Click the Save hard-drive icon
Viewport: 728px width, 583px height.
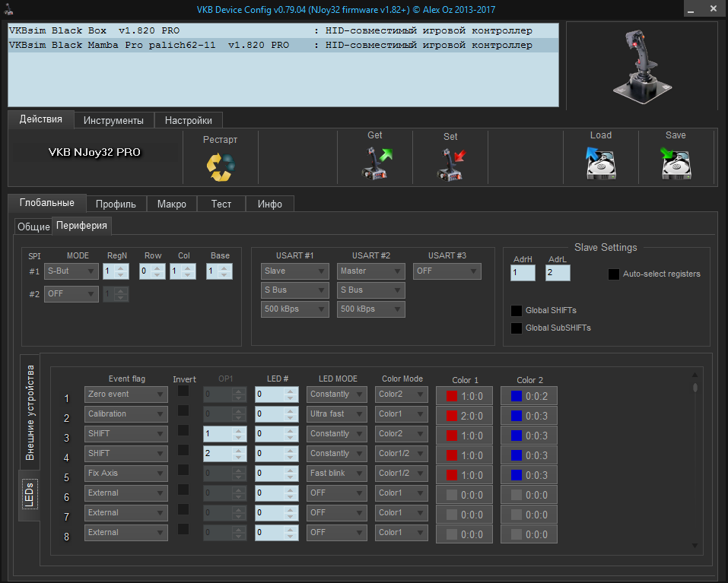676,163
